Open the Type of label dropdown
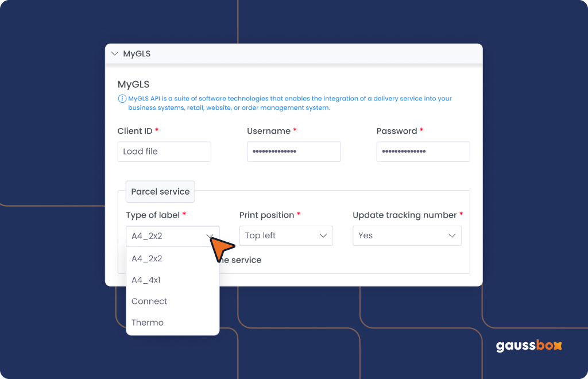 click(x=172, y=236)
